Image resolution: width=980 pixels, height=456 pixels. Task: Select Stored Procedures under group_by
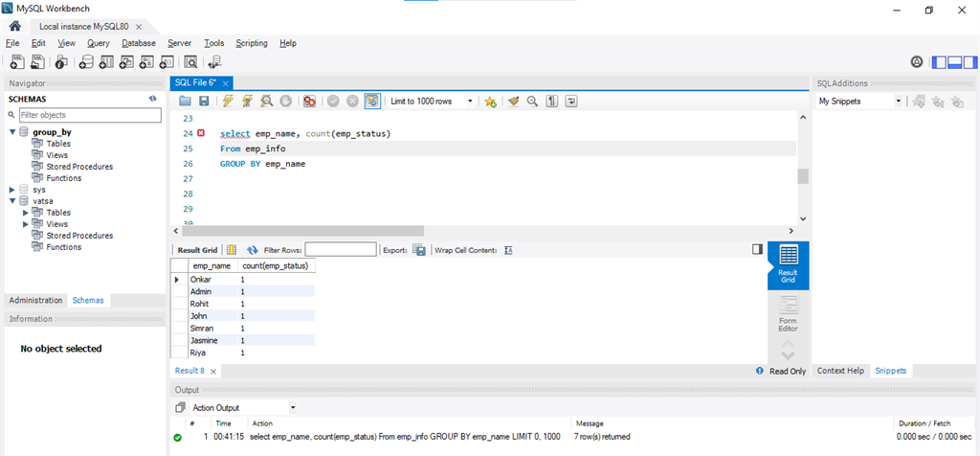click(79, 167)
